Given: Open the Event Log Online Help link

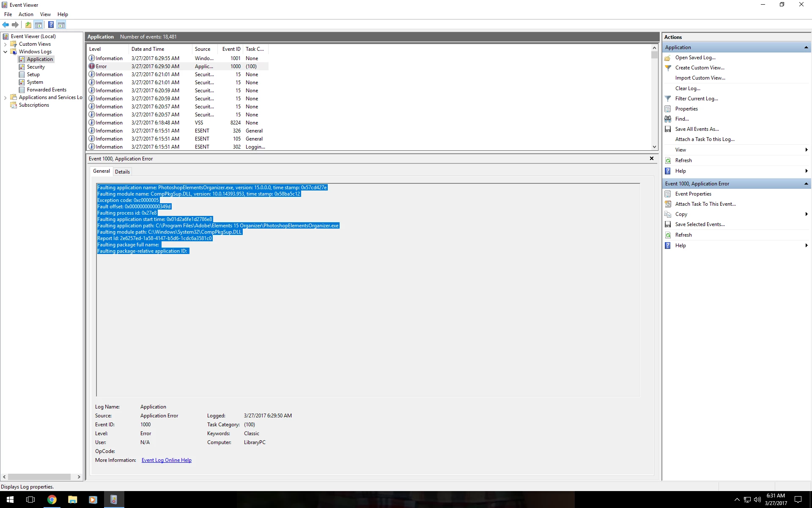Looking at the screenshot, I should (x=166, y=460).
